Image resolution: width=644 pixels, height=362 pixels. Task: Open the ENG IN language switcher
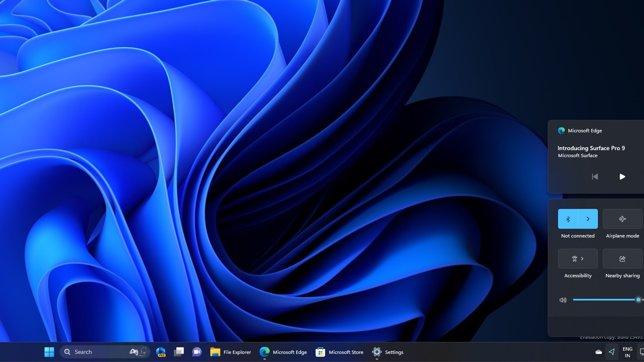pos(627,352)
